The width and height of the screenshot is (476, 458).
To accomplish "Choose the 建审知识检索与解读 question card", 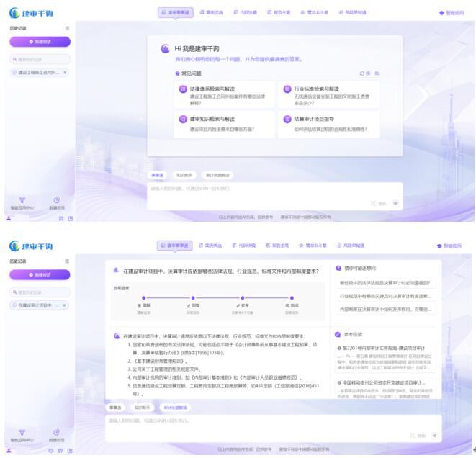I will (x=225, y=125).
